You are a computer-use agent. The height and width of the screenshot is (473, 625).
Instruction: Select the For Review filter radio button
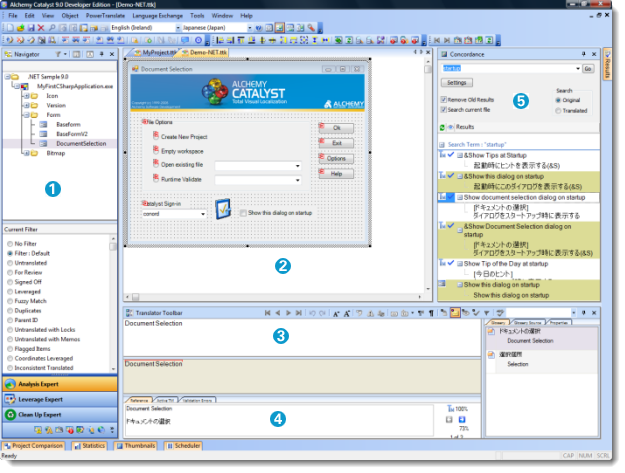point(10,273)
